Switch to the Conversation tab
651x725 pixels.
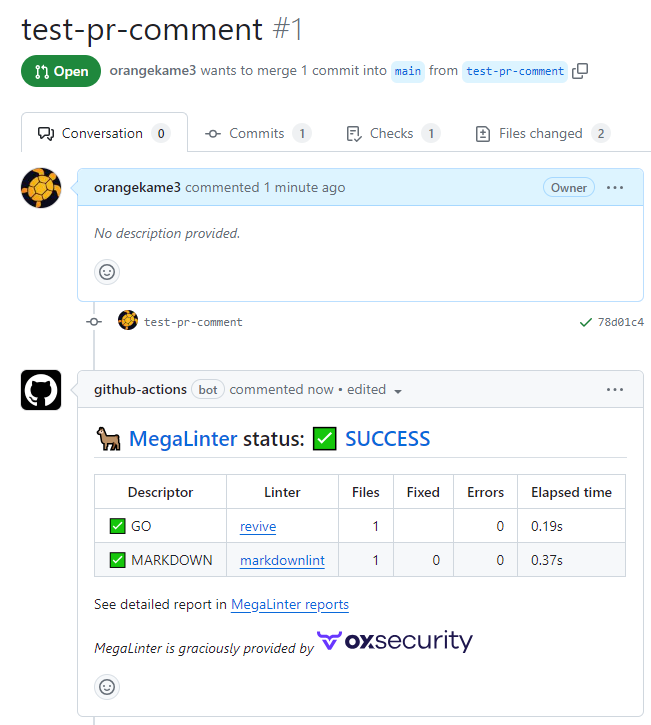[x=104, y=133]
